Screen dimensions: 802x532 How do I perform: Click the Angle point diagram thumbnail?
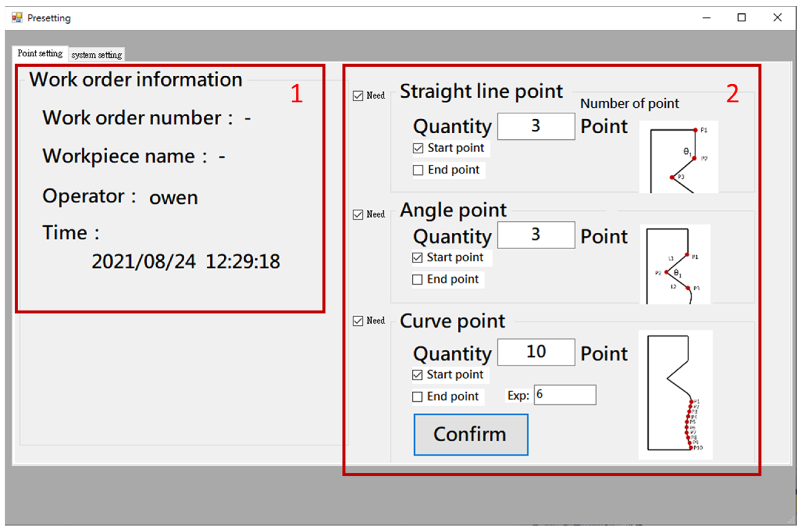675,264
